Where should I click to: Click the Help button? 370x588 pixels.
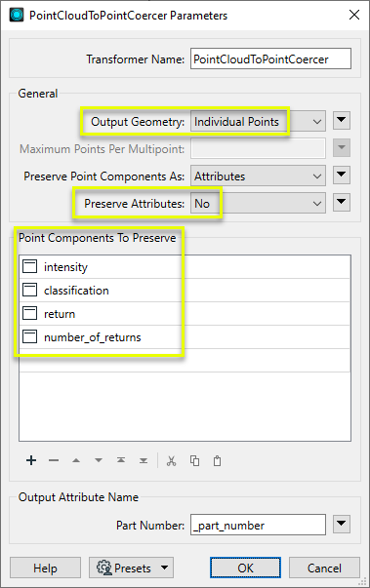[x=45, y=568]
